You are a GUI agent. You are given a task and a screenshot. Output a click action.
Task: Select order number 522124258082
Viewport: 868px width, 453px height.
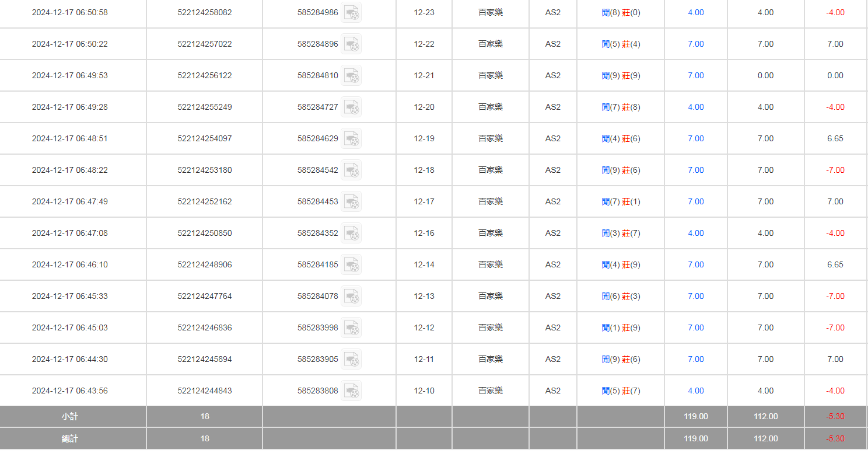coord(204,12)
